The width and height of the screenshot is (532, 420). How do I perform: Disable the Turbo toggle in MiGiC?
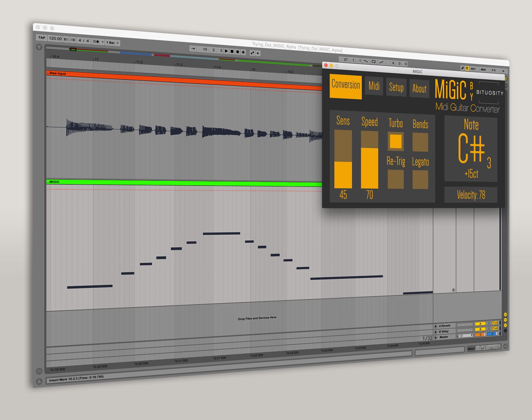tap(396, 141)
